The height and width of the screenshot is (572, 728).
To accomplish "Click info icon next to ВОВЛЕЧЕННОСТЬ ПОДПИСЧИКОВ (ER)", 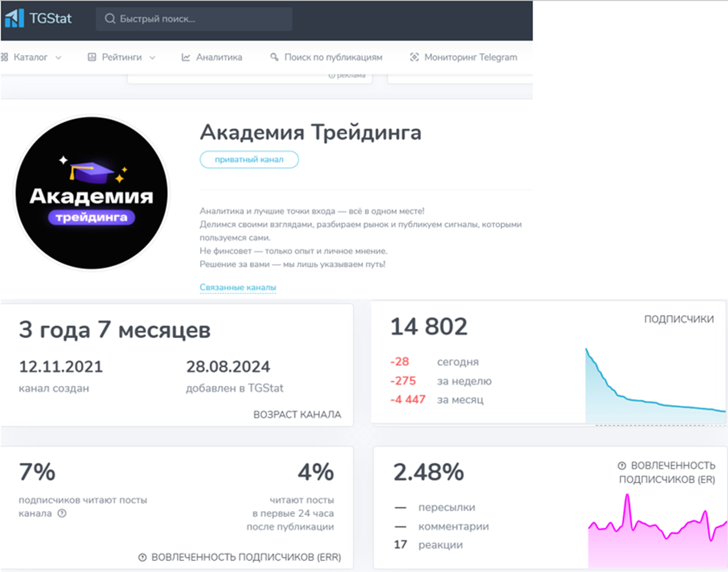I will point(622,465).
